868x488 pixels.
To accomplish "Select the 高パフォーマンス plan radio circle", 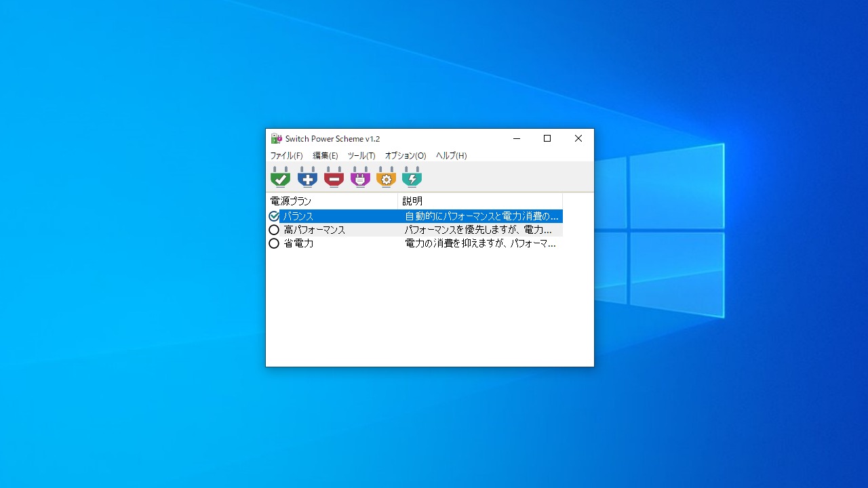I will 274,230.
